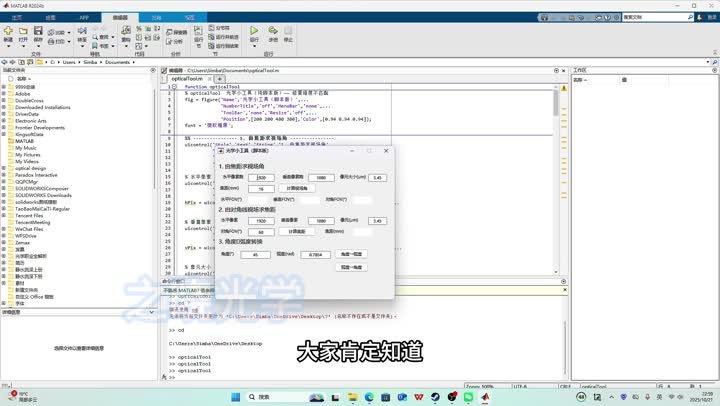Screen dimensions: 720x406
Task: Click the green Run play icon
Action: pyautogui.click(x=254, y=30)
